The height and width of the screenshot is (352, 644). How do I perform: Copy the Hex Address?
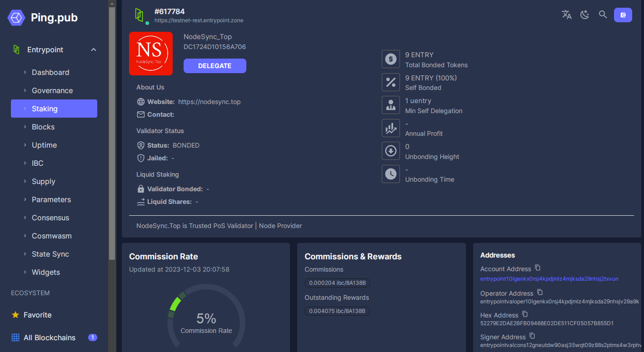click(x=525, y=314)
